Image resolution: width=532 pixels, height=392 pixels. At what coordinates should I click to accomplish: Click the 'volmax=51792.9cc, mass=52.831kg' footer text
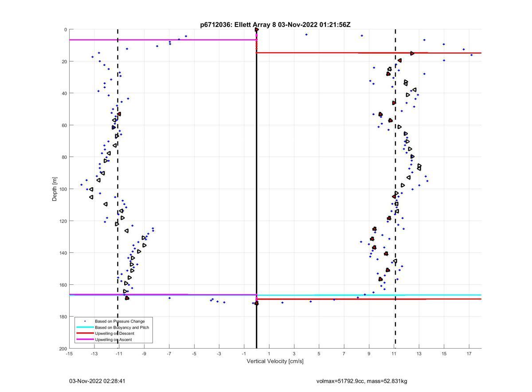[x=362, y=381]
